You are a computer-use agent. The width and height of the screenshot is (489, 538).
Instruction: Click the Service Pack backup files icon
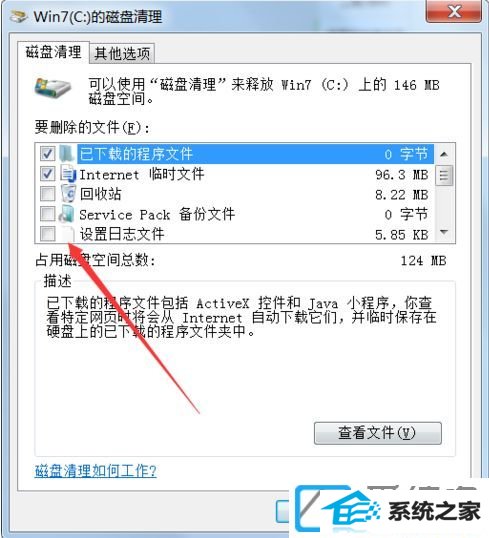coord(66,214)
